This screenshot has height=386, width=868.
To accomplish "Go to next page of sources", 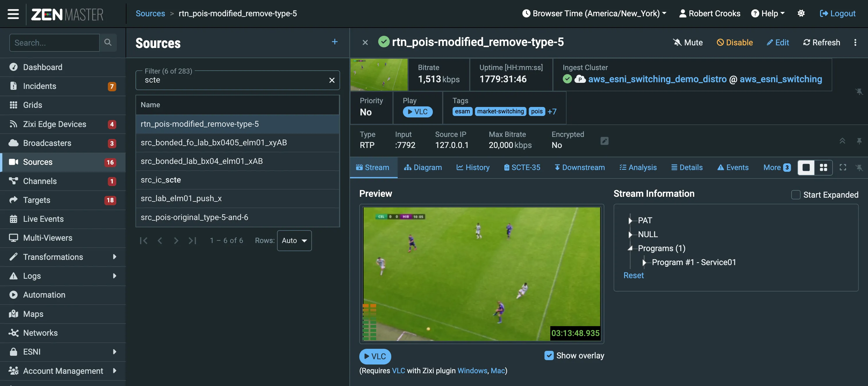I will pyautogui.click(x=176, y=240).
